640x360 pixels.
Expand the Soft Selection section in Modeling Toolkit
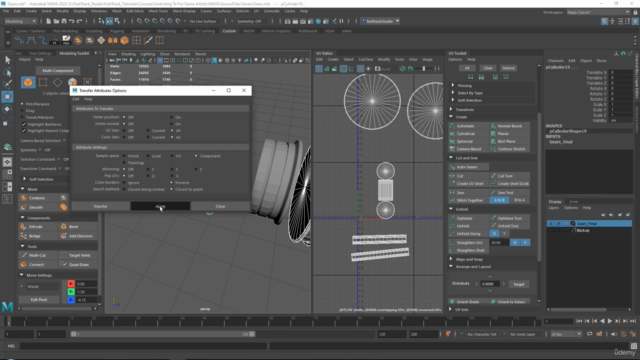click(24, 179)
